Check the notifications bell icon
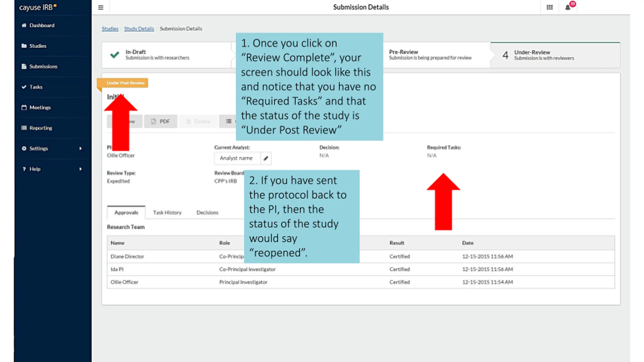This screenshot has height=362, width=644. 568,8
